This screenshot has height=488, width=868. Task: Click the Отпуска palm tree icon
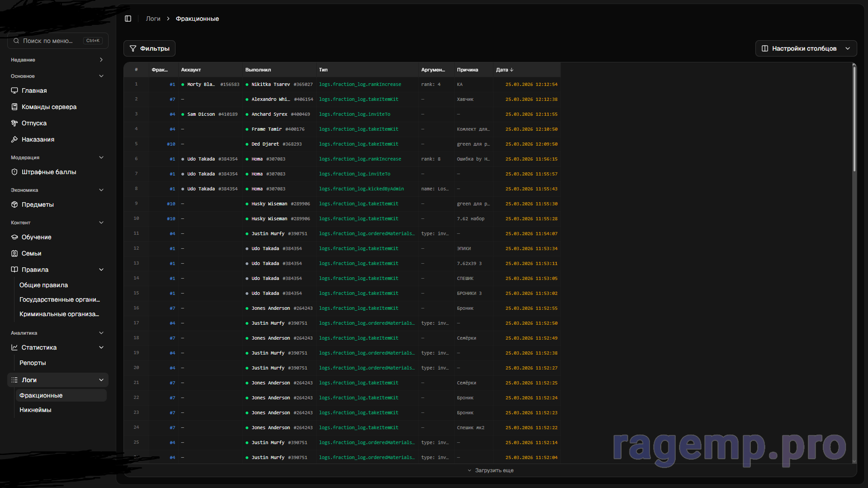coord(14,123)
